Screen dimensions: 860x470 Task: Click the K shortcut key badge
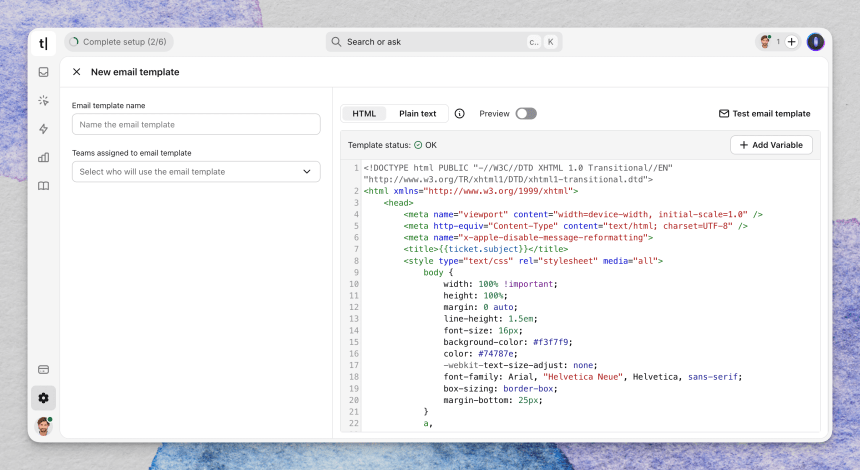551,42
